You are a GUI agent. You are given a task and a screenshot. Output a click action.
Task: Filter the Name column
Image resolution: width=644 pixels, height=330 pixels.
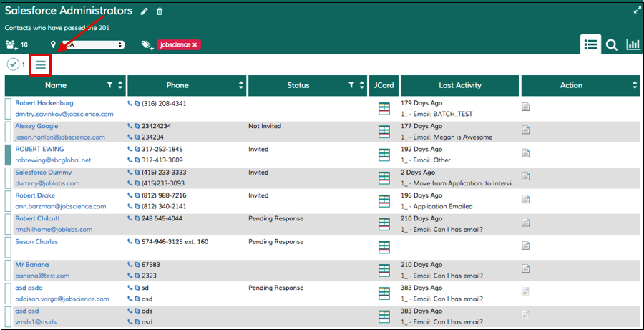click(x=109, y=85)
